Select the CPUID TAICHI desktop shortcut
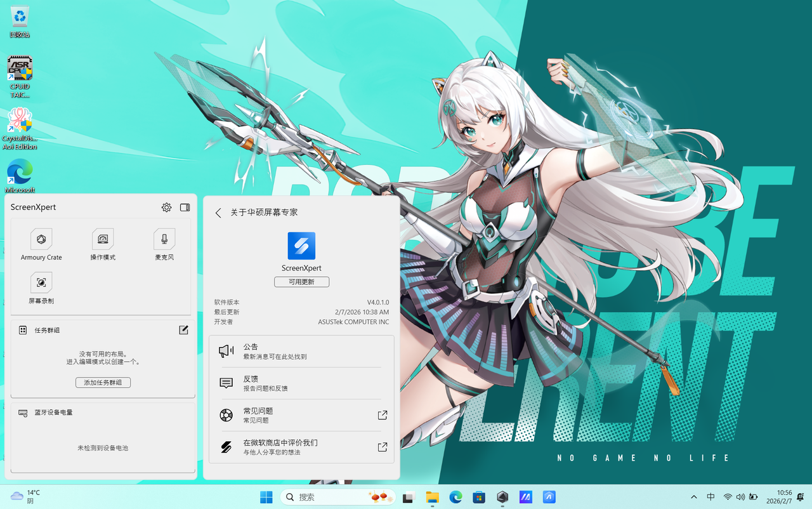Screen dimensions: 812x509 (x=20, y=77)
